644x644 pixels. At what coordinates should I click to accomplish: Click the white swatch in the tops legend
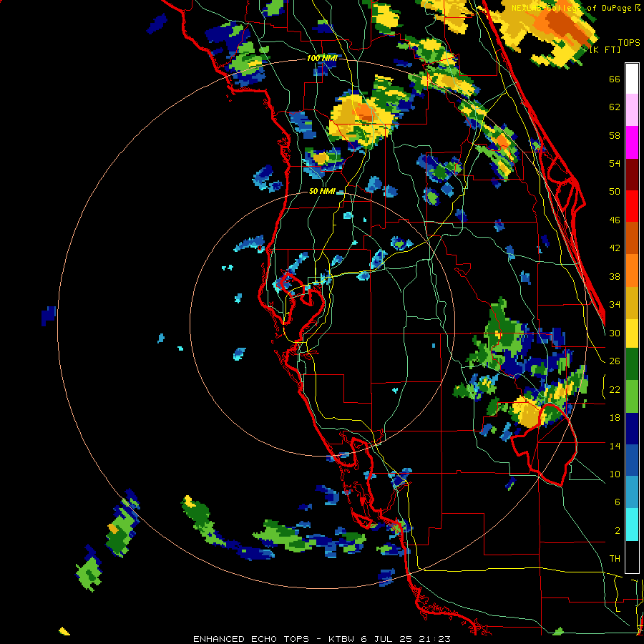[632, 79]
